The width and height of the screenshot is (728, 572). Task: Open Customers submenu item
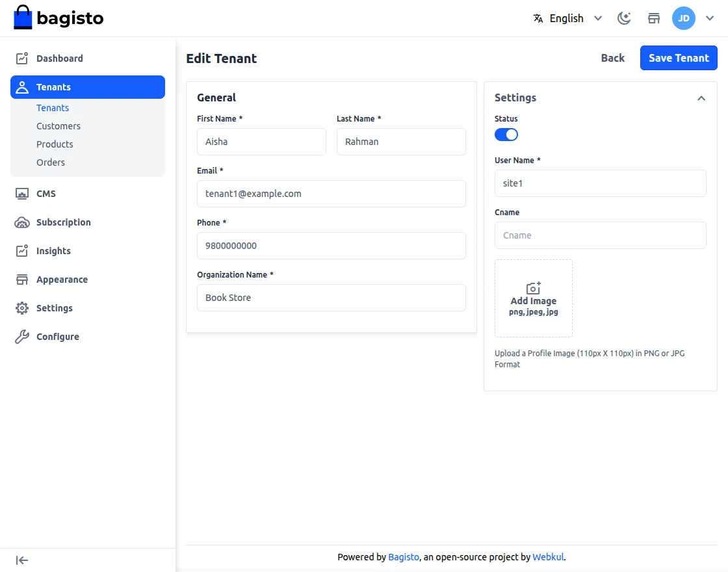58,126
